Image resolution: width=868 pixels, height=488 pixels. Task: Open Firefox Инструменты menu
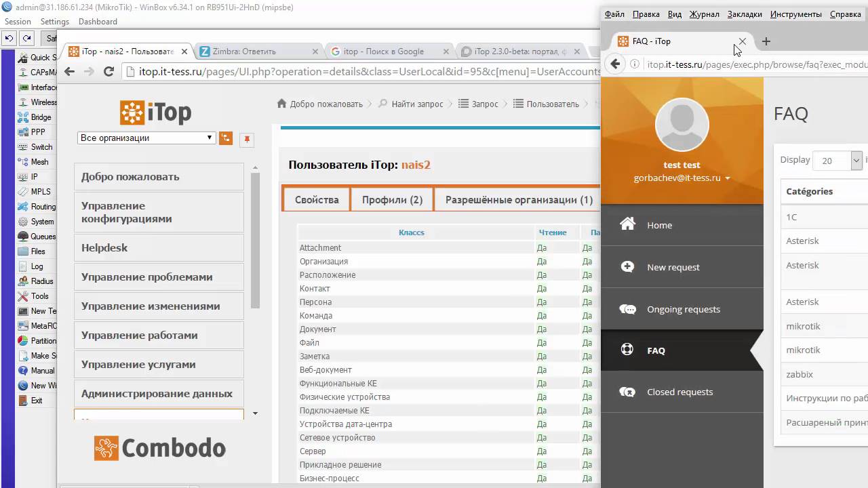point(796,14)
